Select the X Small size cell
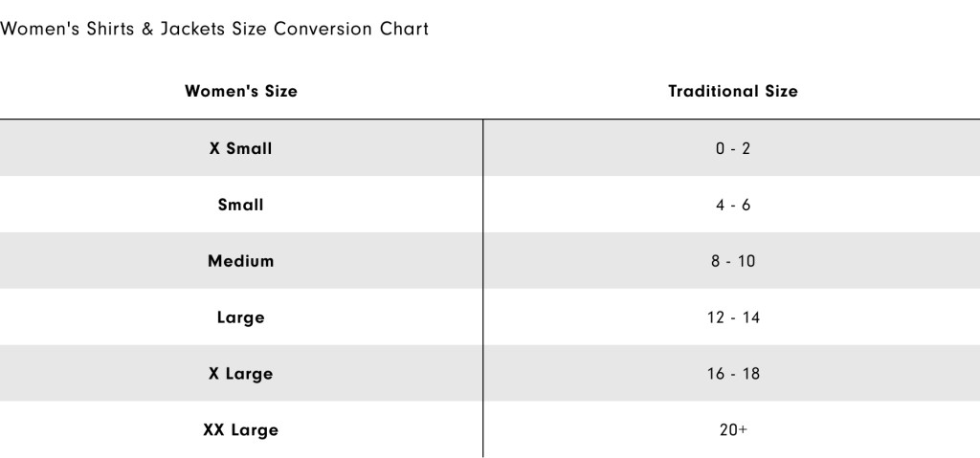The height and width of the screenshot is (458, 980). click(x=241, y=148)
